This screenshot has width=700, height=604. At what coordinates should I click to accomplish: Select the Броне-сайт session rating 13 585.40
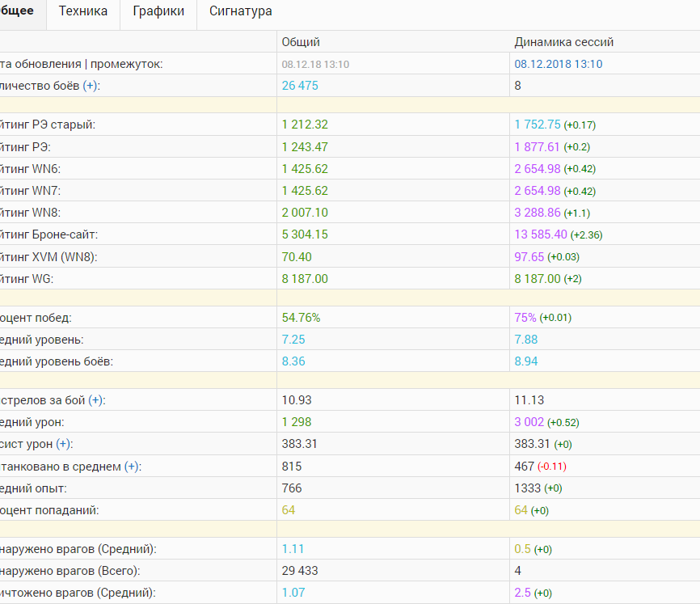[540, 234]
